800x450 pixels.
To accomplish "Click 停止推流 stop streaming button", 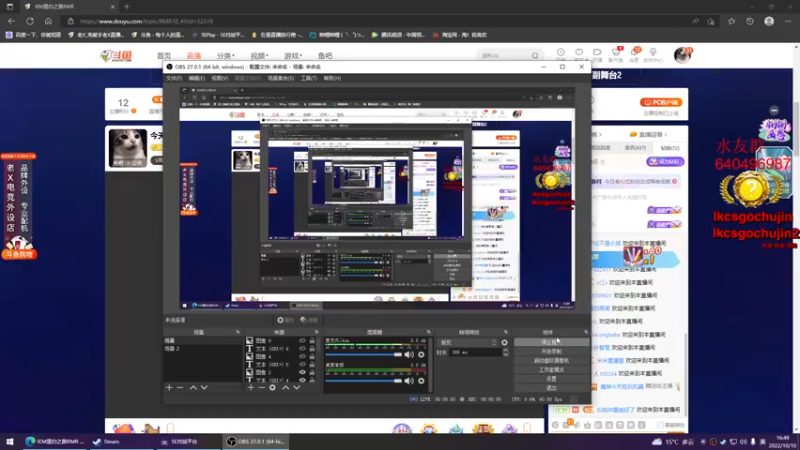I will pyautogui.click(x=551, y=342).
